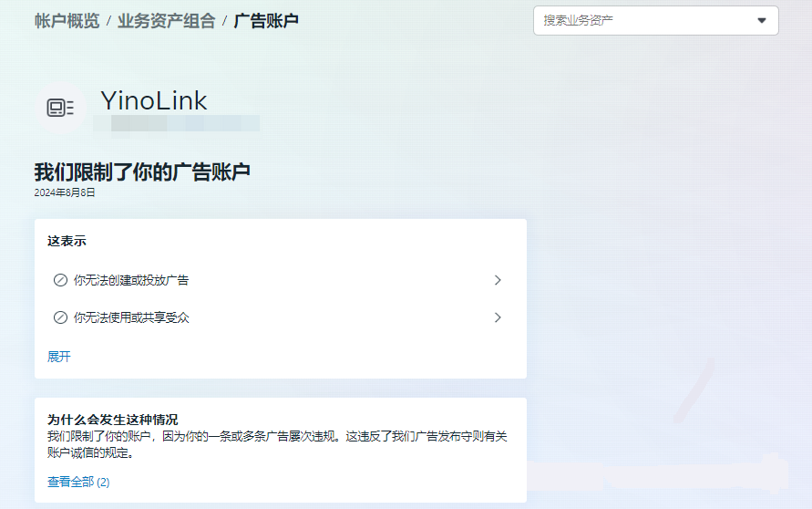Click blocked icon beside 你无法使用或共享受众
The height and width of the screenshot is (509, 812).
coord(60,317)
